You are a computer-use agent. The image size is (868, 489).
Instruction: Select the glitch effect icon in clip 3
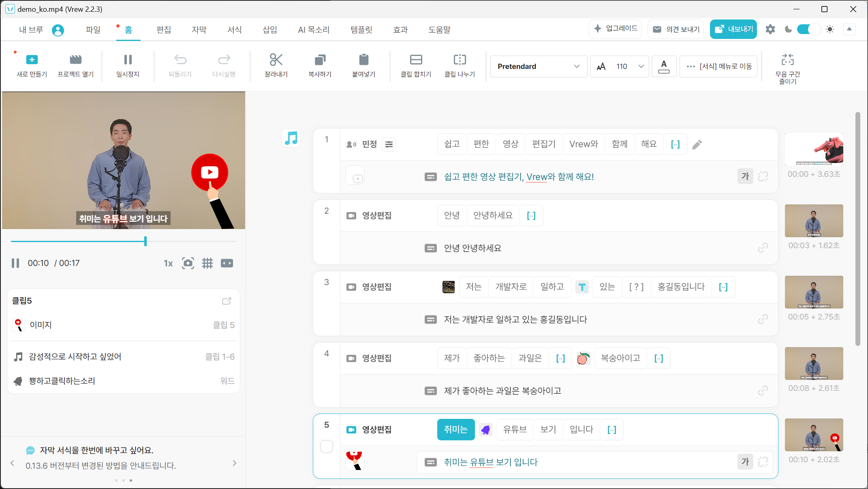coord(449,287)
